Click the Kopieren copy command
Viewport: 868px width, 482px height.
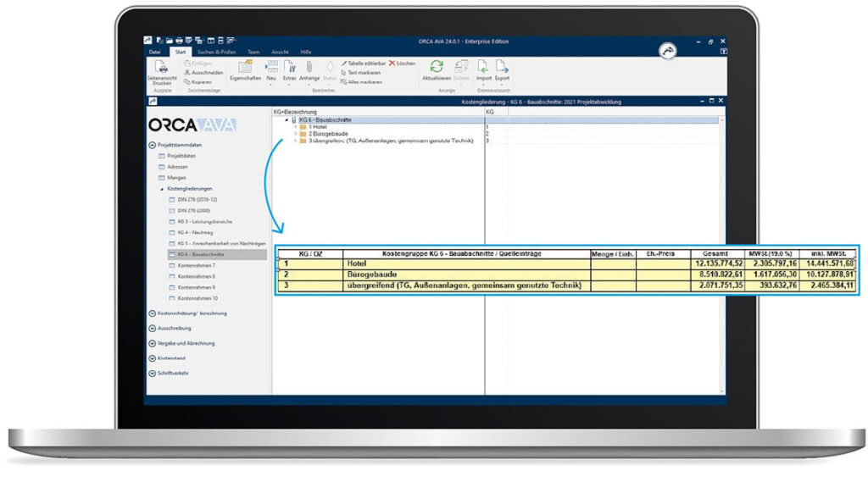198,82
